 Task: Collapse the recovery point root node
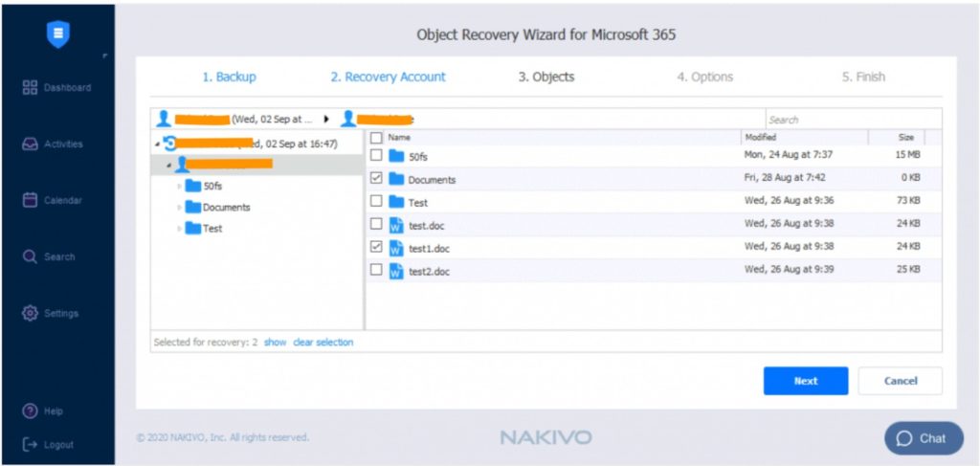(x=156, y=144)
